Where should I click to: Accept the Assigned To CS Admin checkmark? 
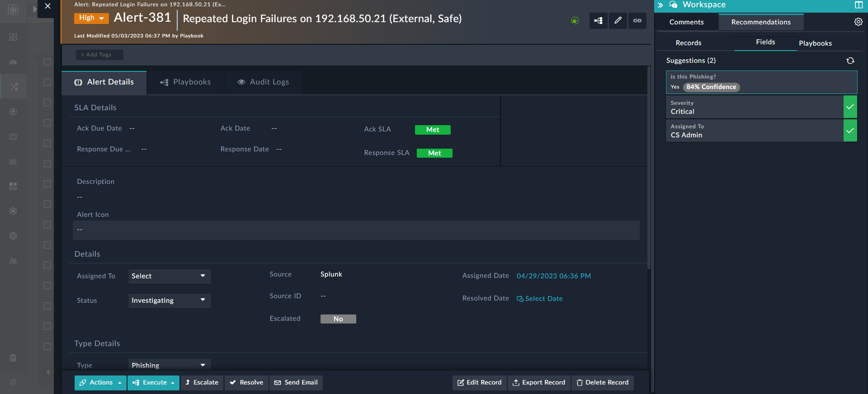coord(850,131)
